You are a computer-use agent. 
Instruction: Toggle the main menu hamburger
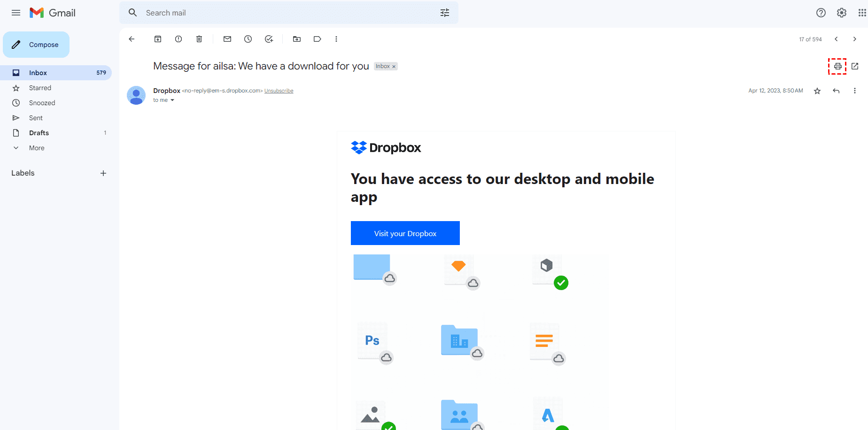click(x=16, y=13)
